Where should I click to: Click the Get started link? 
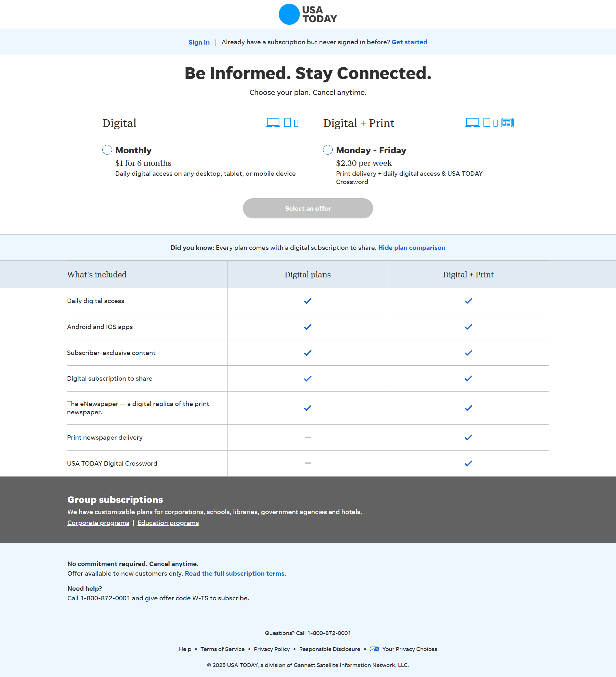[409, 42]
